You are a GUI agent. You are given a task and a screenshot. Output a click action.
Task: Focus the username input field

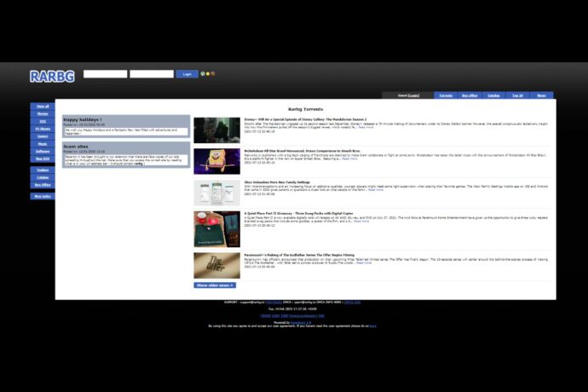coord(106,74)
